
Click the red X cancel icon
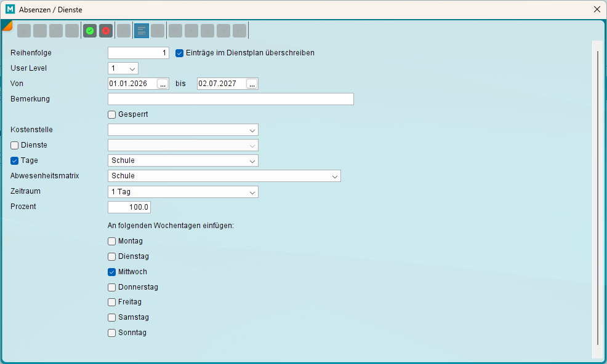point(106,31)
